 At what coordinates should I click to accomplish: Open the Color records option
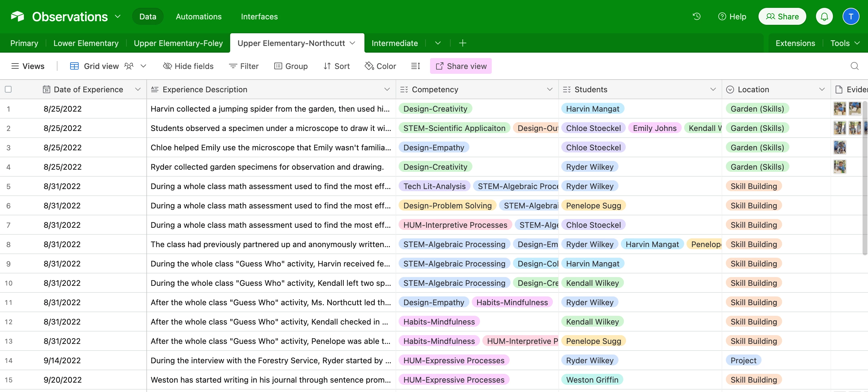click(380, 66)
